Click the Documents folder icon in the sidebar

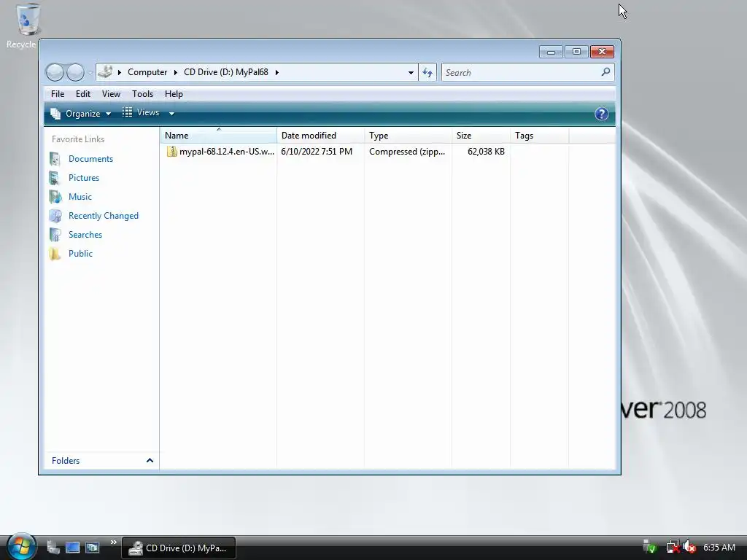tap(55, 158)
